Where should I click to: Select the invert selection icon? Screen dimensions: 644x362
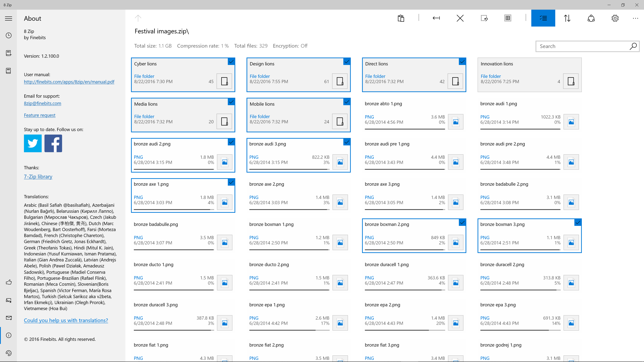484,18
